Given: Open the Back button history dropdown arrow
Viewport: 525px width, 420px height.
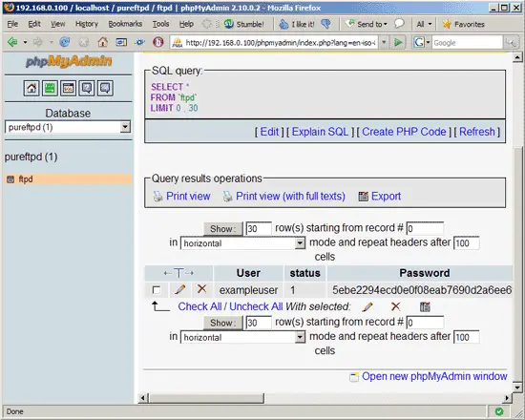Looking at the screenshot, I should 25,43.
